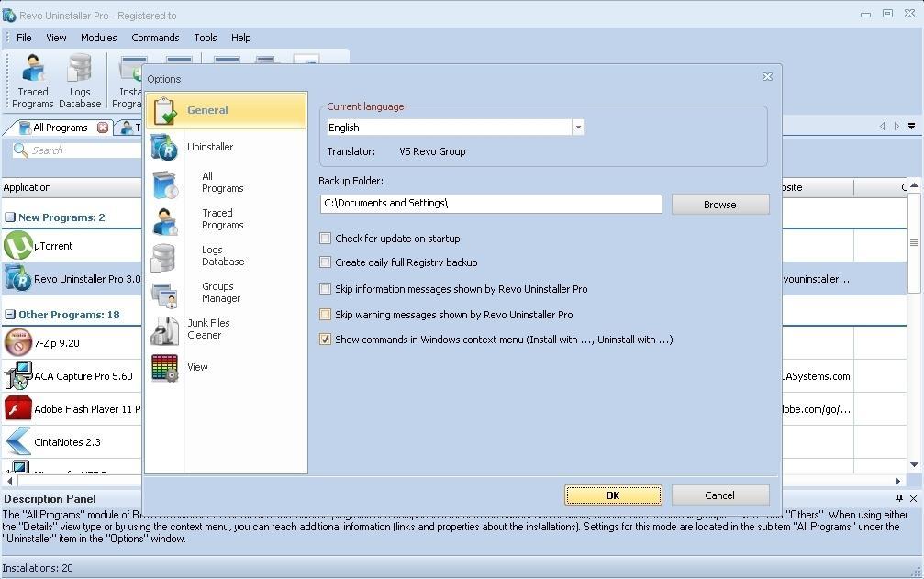This screenshot has height=579, width=924.
Task: Uncheck Show commands in Windows context menu
Action: tap(326, 339)
